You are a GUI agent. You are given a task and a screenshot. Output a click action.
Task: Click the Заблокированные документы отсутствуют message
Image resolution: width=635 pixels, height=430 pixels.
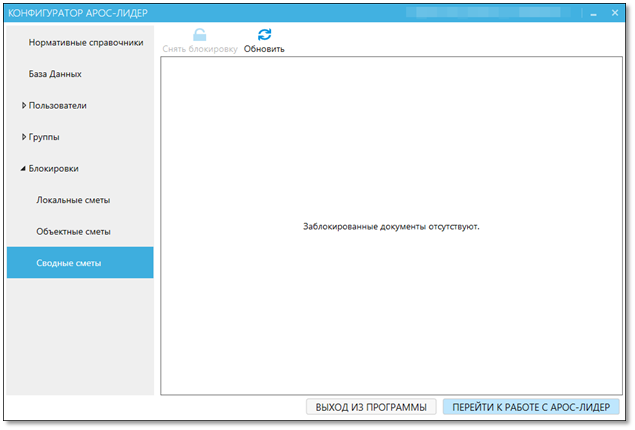(x=391, y=227)
